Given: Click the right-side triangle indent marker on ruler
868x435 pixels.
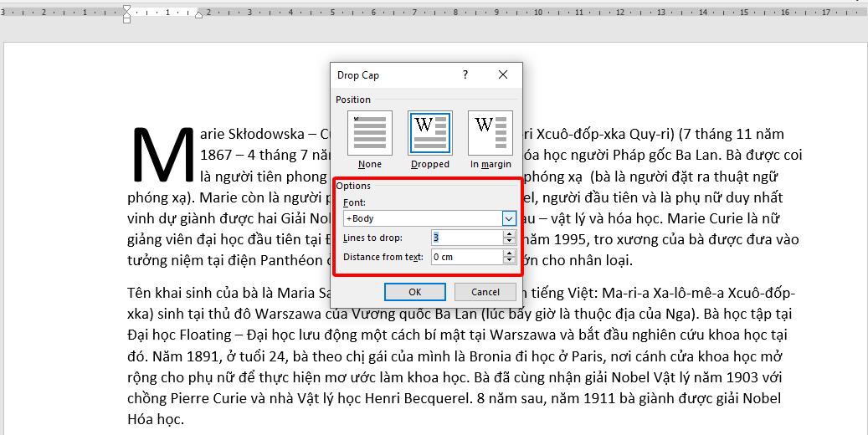Looking at the screenshot, I should tap(198, 15).
